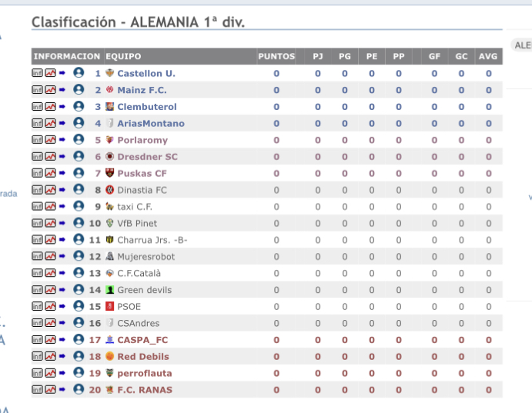This screenshot has height=413, width=532.
Task: Click the EQUIPO column header
Action: point(123,56)
